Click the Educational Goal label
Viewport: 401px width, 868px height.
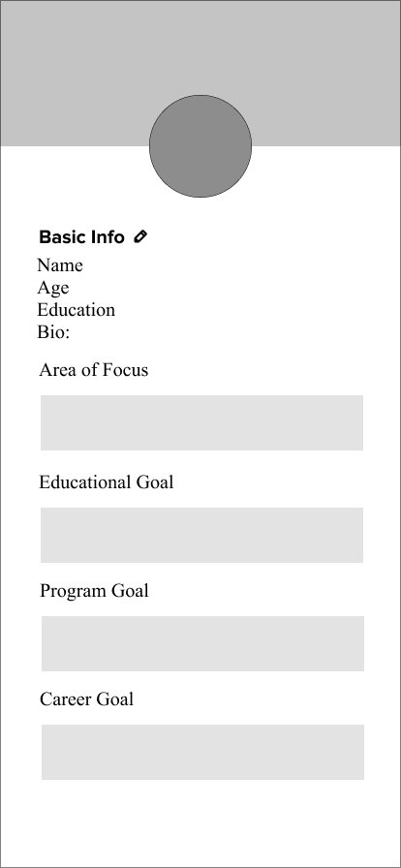[x=107, y=482]
